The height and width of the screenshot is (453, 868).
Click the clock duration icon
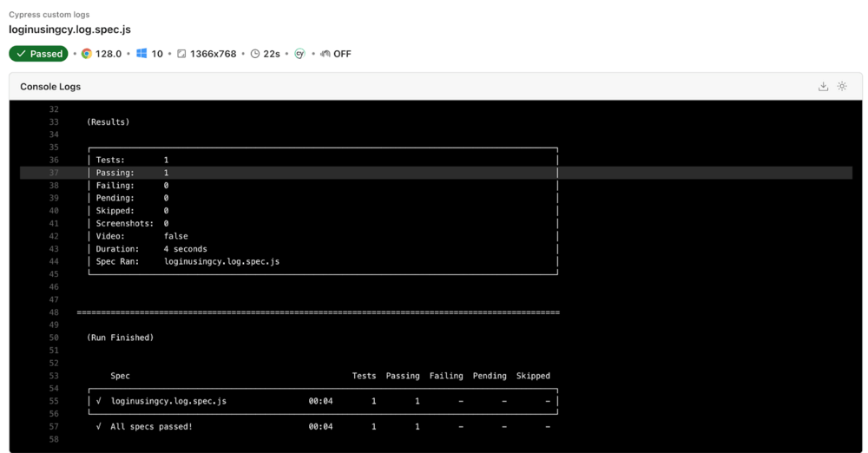click(x=254, y=54)
